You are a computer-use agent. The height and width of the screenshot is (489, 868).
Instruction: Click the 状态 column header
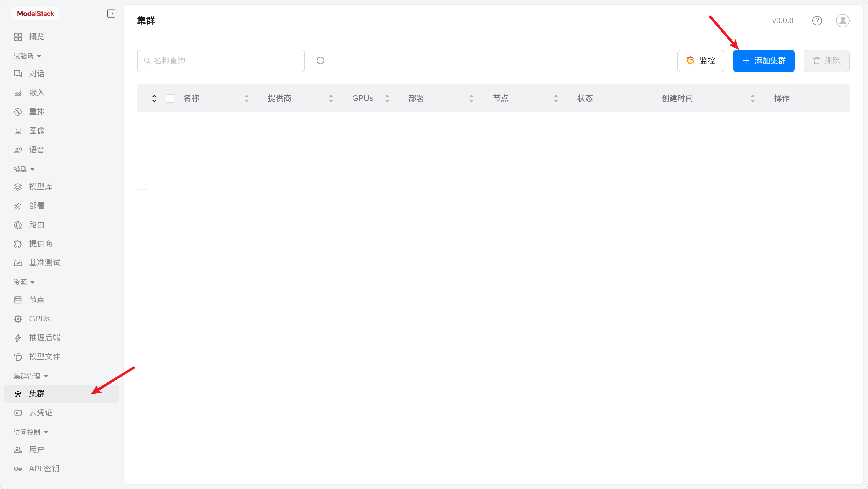(x=585, y=98)
